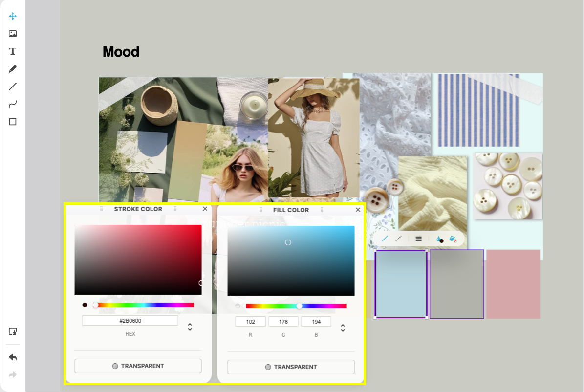Close the Fill Color panel

point(358,210)
